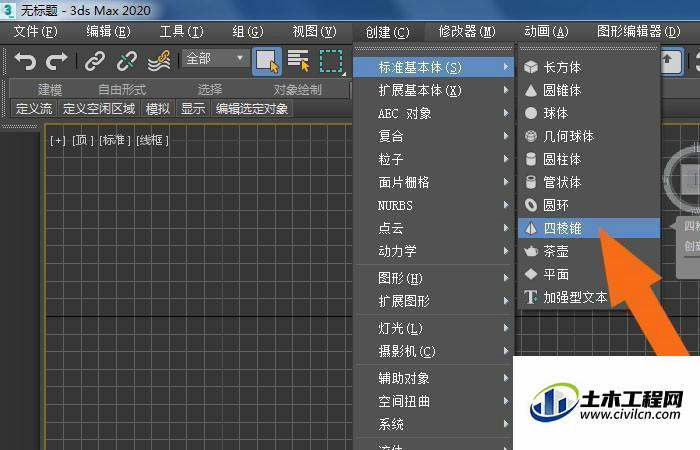The image size is (700, 450).
Task: Click the 显示 button
Action: tap(193, 108)
